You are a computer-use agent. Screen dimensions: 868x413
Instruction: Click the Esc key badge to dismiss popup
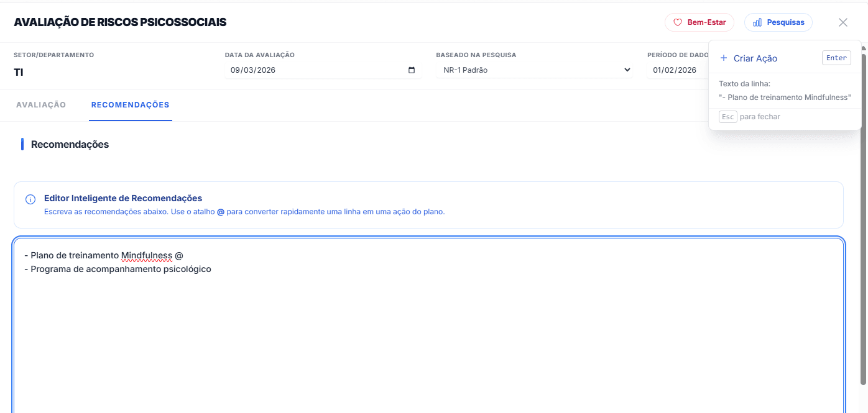[727, 117]
